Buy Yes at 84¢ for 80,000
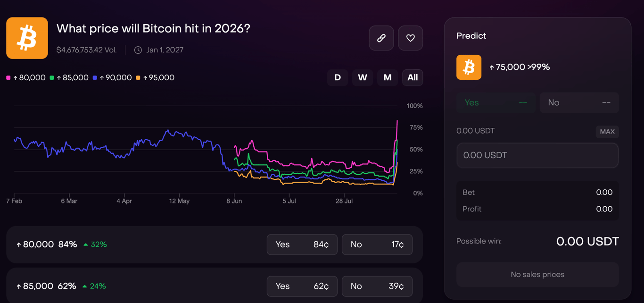Screen dimensions: 644x303 (x=302, y=244)
